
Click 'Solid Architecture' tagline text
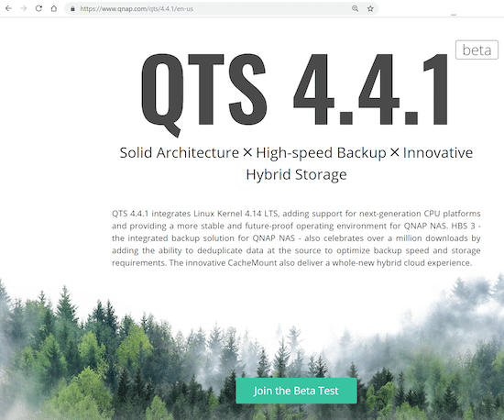[x=180, y=152]
